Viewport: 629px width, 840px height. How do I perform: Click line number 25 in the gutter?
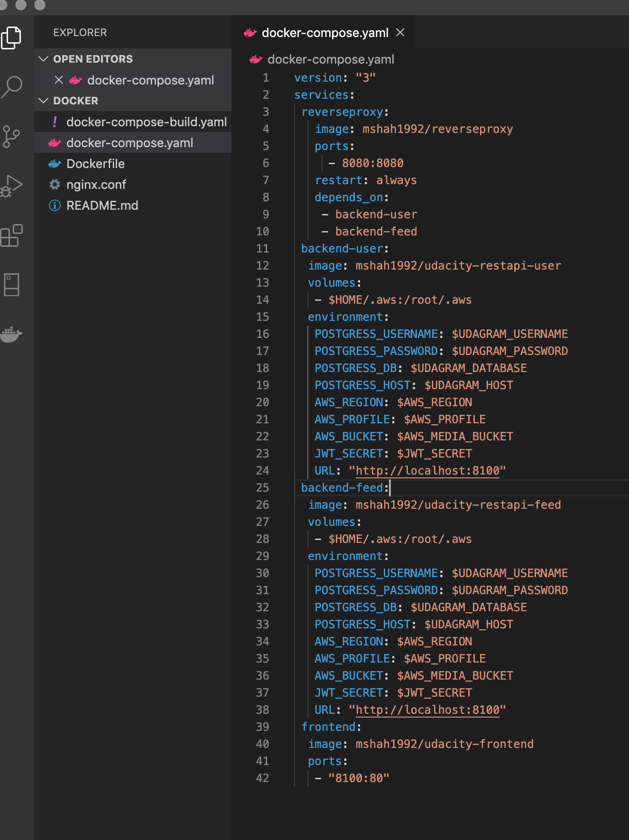point(262,487)
